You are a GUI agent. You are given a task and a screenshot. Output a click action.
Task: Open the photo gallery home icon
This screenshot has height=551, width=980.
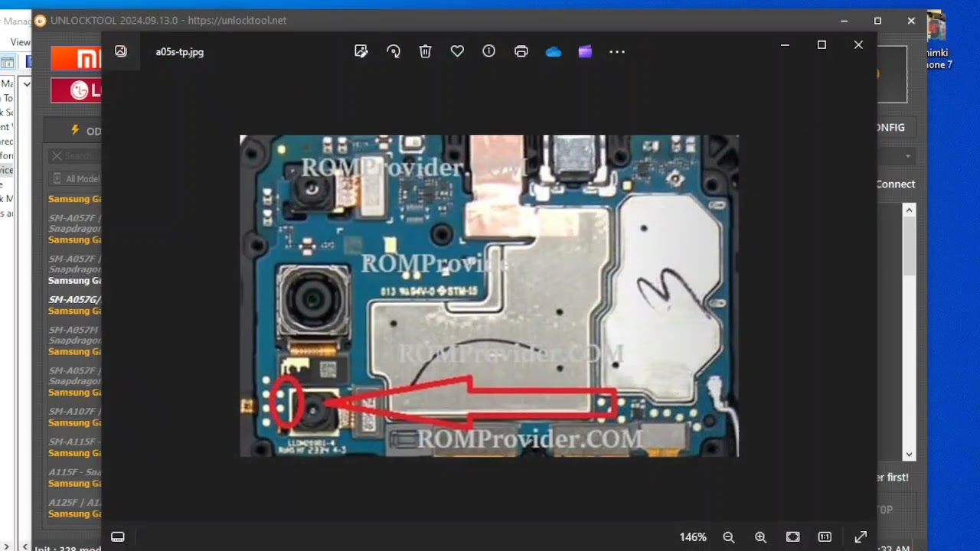(x=121, y=51)
